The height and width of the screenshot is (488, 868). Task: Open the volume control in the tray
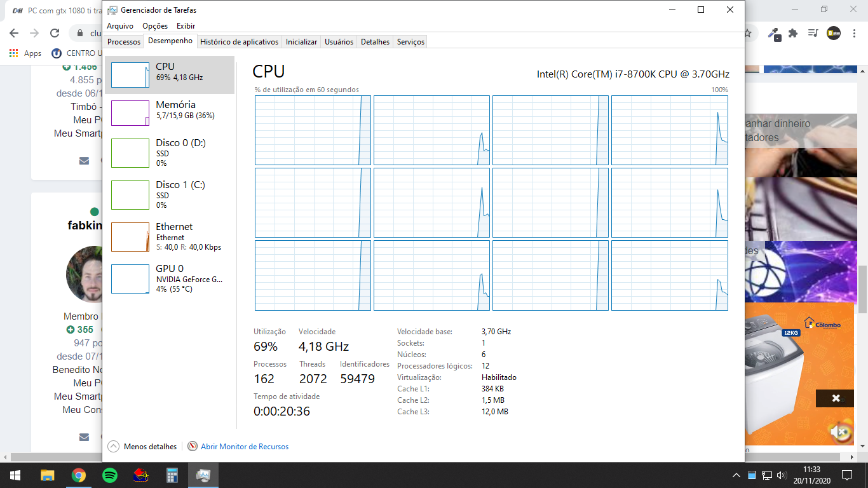781,475
